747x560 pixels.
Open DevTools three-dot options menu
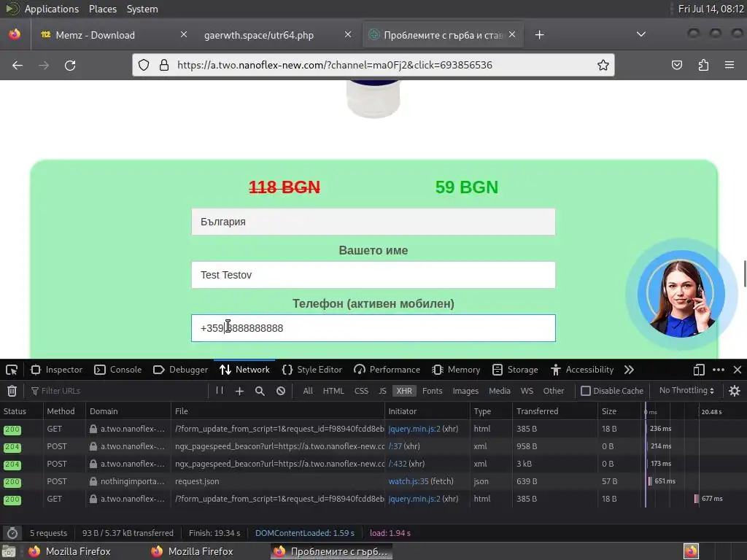coord(719,370)
